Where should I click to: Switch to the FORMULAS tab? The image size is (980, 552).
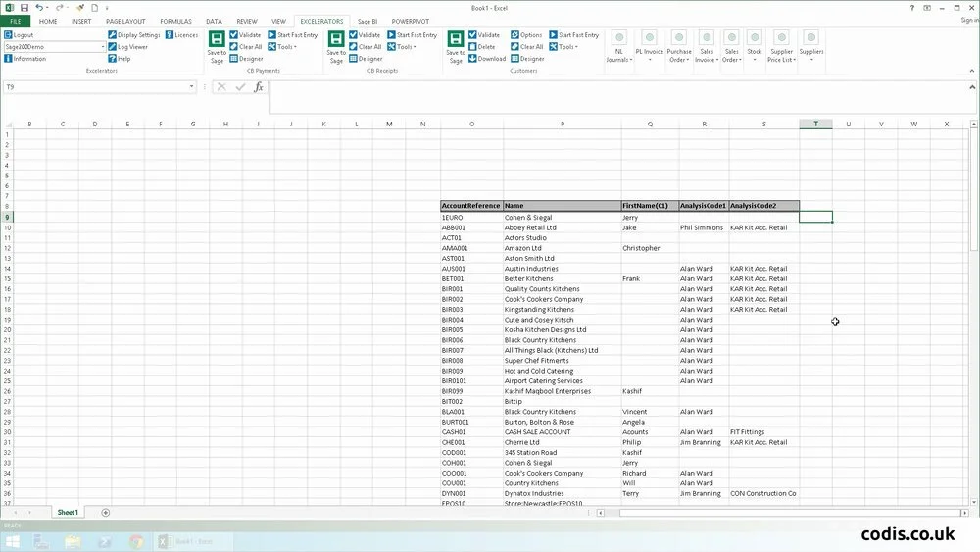pyautogui.click(x=175, y=22)
